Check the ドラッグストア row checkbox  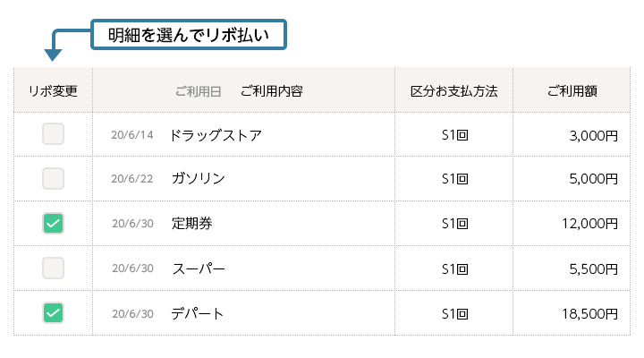53,134
